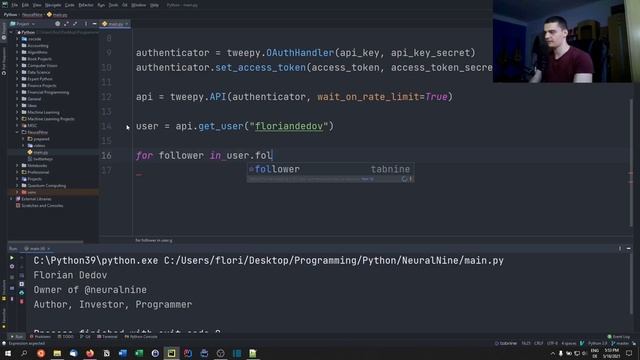Viewport: 640px width, 360px height.
Task: Open the Navigate menu
Action: coord(53,5)
